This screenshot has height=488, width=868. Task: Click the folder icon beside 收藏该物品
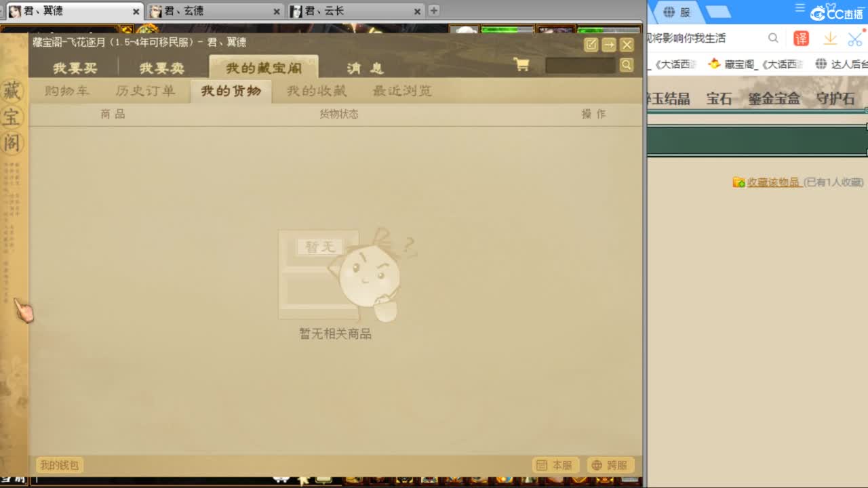click(x=738, y=182)
